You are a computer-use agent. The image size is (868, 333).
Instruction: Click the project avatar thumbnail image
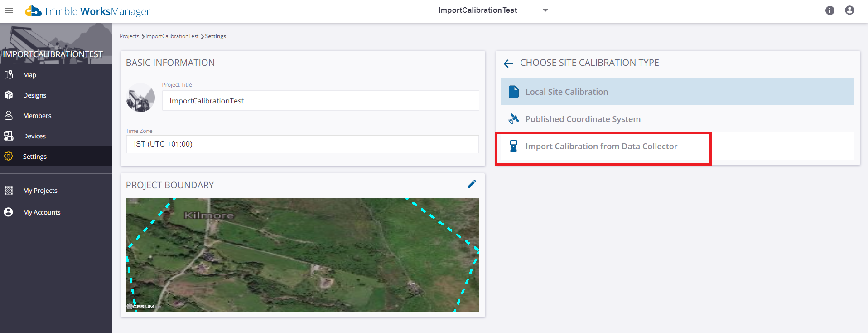pyautogui.click(x=140, y=98)
